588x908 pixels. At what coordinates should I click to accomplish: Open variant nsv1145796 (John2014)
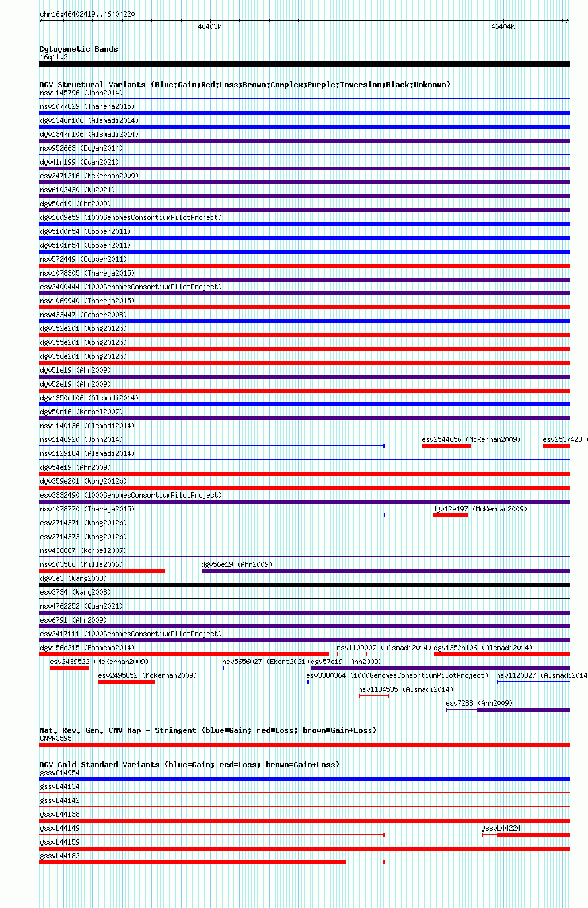(x=81, y=93)
